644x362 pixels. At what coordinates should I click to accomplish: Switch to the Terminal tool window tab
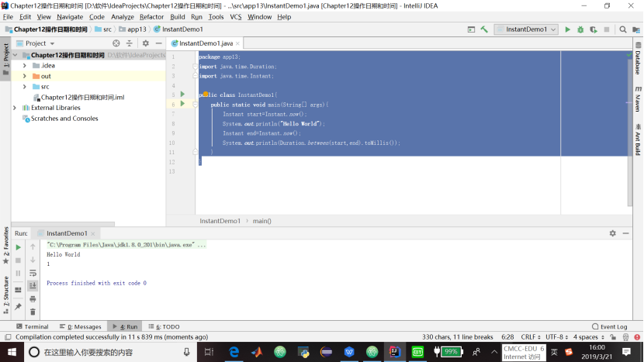[31, 327]
